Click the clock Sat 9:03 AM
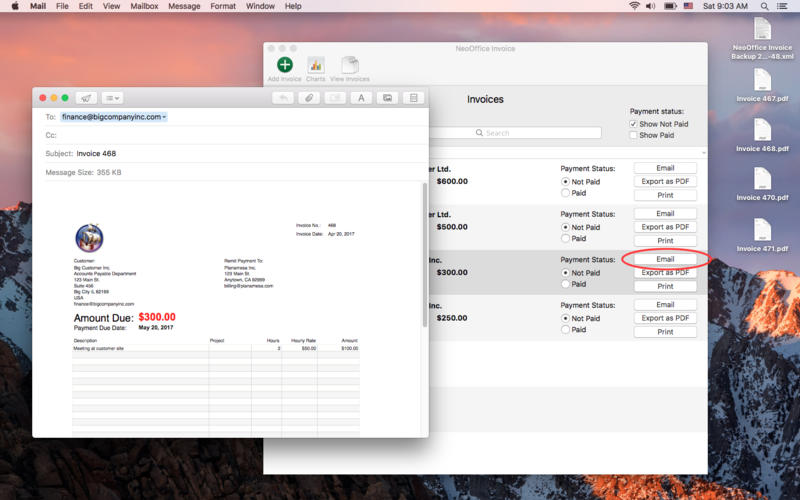Viewport: 800px width, 500px height. tap(725, 6)
